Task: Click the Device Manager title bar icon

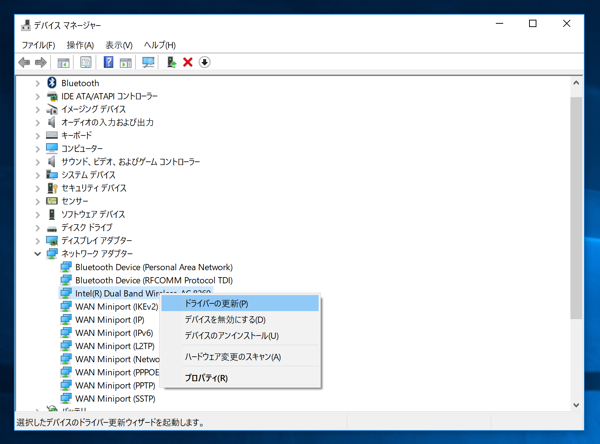Action: pyautogui.click(x=26, y=25)
